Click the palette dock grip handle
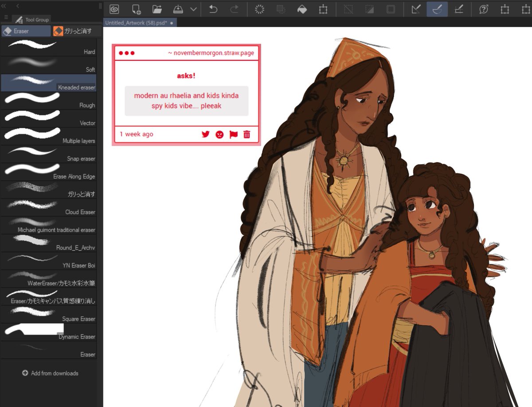This screenshot has height=407, width=532. coord(100,6)
